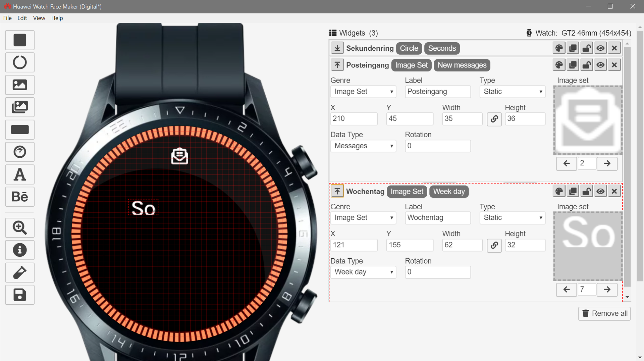This screenshot has width=644, height=361.
Task: Save the watch face with floppy icon
Action: [20, 295]
